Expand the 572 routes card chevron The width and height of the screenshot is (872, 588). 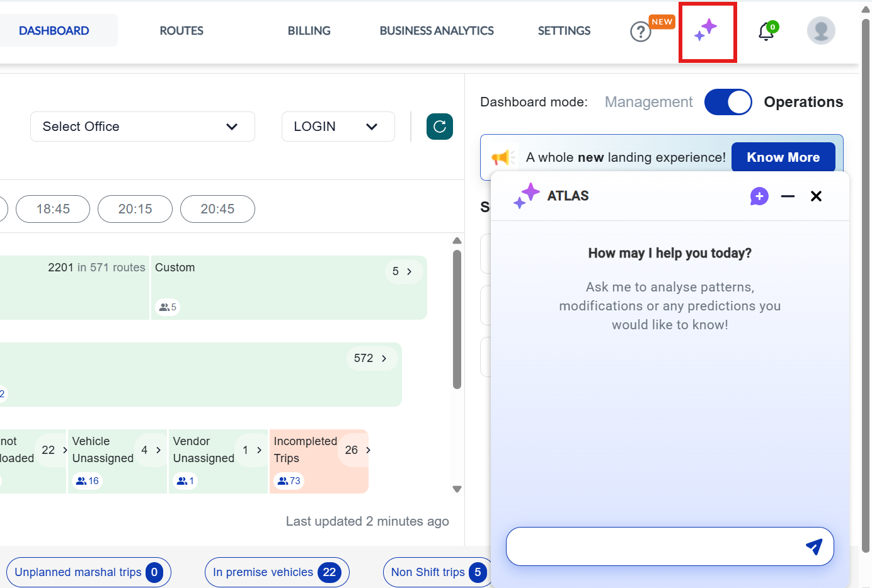[x=371, y=358]
